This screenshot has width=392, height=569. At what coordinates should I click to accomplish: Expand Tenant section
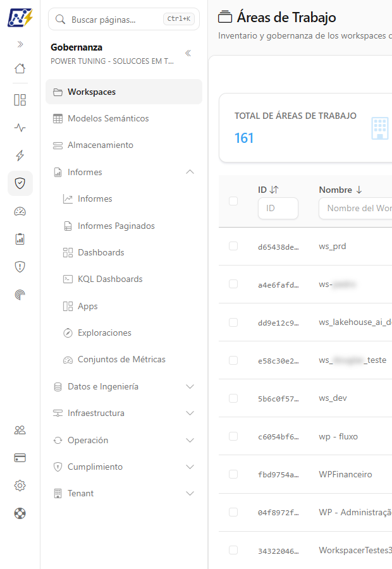pos(190,493)
